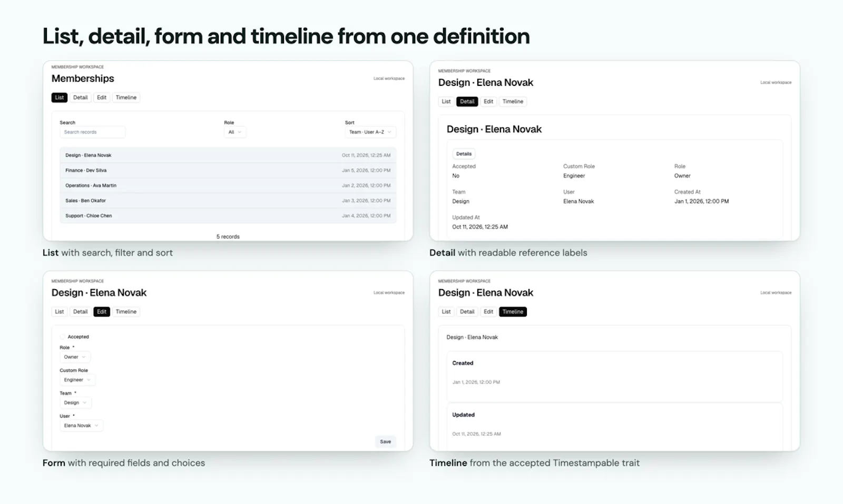The image size is (843, 504).
Task: Open Detail tab in Memberships panel
Action: click(x=80, y=97)
